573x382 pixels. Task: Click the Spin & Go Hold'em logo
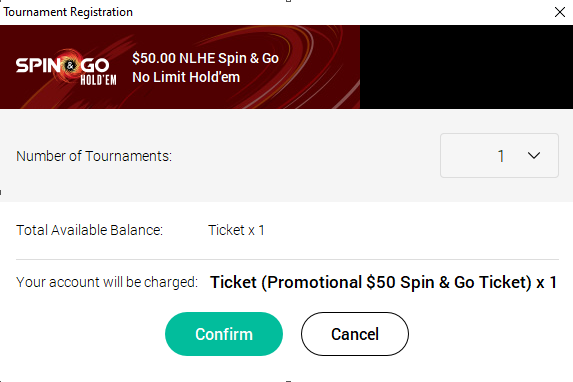66,67
